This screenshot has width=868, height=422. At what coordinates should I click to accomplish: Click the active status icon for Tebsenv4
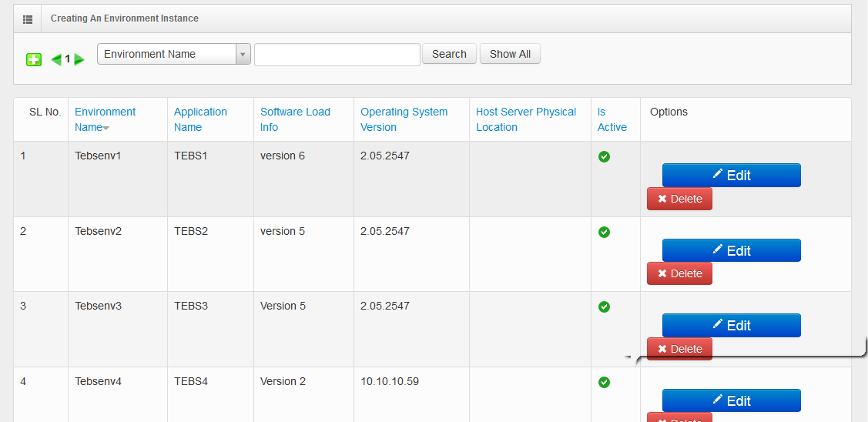[604, 382]
